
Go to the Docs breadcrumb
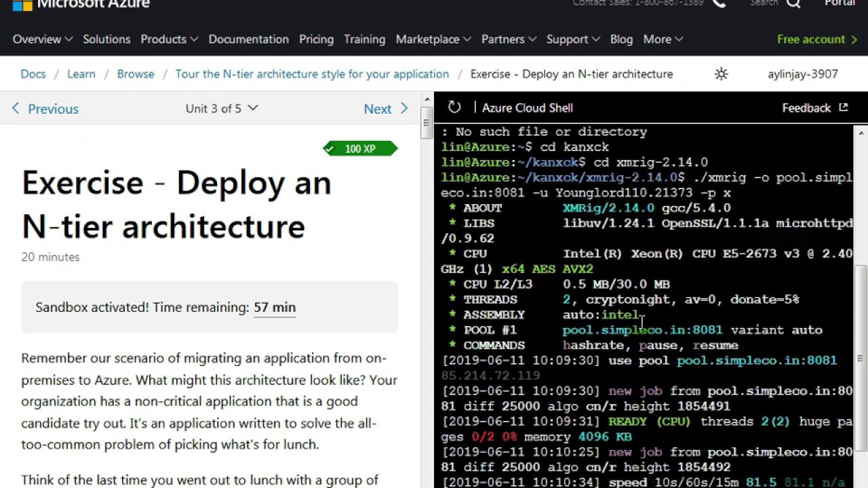pyautogui.click(x=33, y=74)
